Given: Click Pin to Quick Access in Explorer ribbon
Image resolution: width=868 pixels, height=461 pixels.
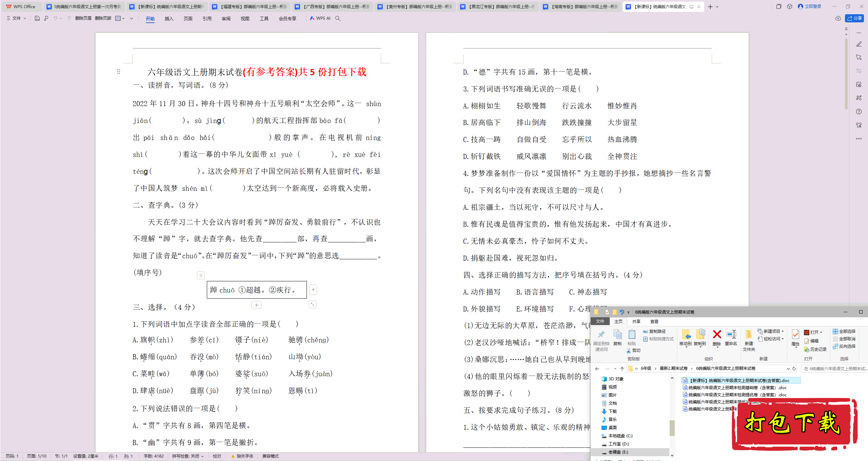Looking at the screenshot, I should (601, 341).
